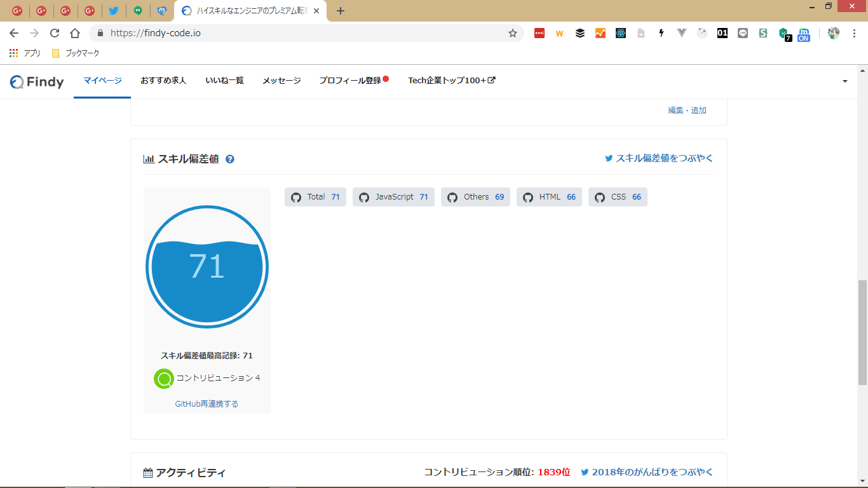Open the マイページ tab

(x=102, y=81)
